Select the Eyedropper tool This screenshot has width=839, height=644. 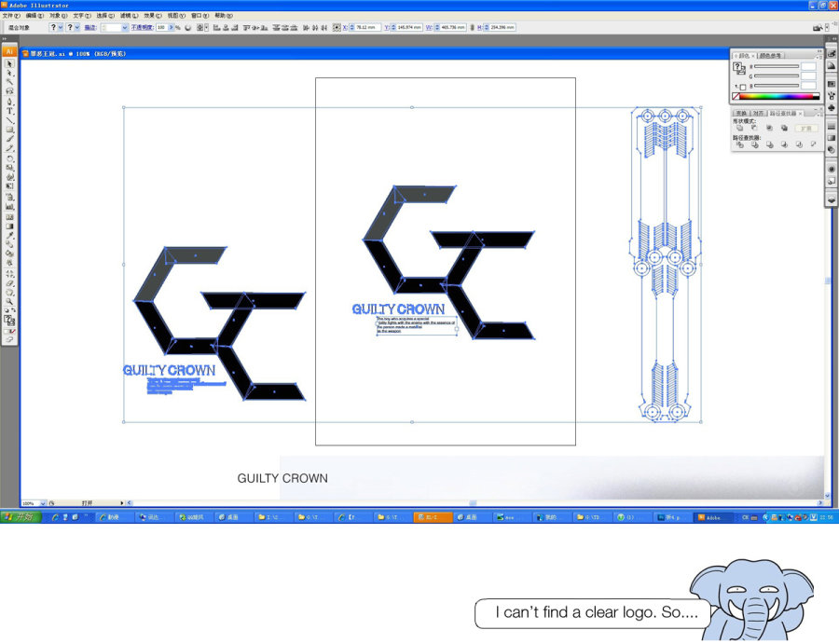click(9, 236)
